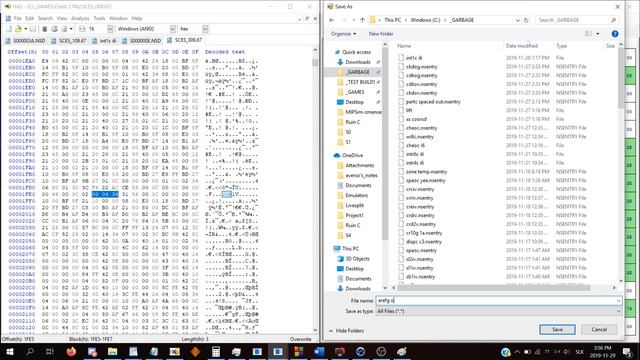This screenshot has width=640, height=360.
Task: Open HxD Edit menu
Action: (x=30, y=18)
